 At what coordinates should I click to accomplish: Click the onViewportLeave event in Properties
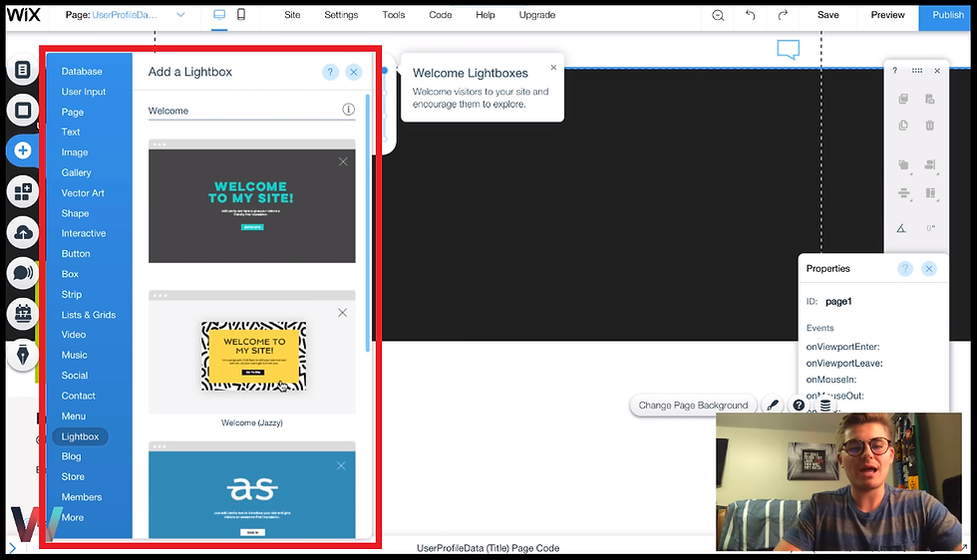click(x=844, y=363)
